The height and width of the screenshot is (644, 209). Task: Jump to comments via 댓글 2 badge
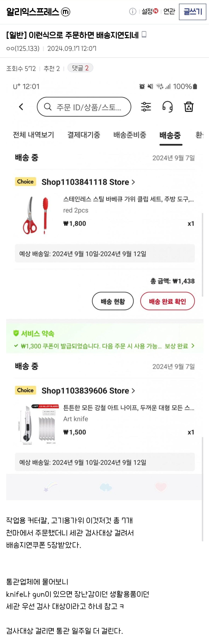coord(80,68)
